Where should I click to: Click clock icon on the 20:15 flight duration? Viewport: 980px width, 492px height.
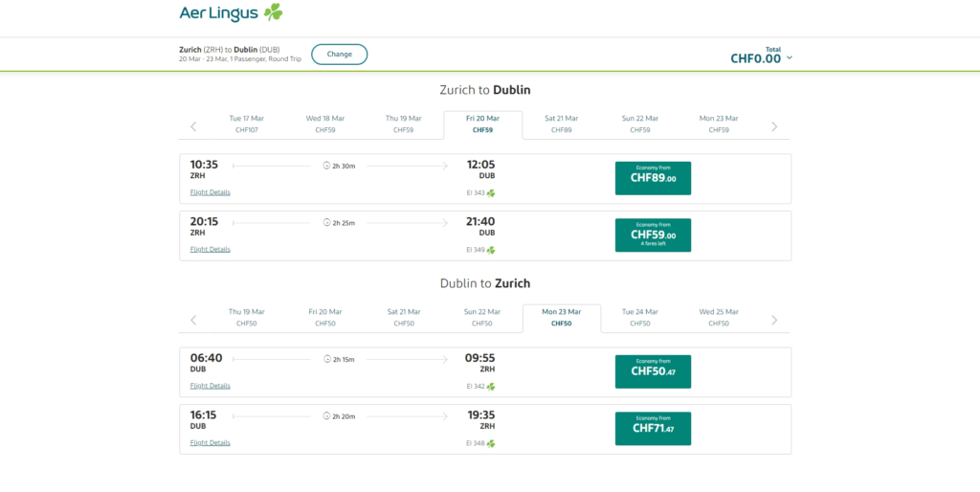point(327,223)
